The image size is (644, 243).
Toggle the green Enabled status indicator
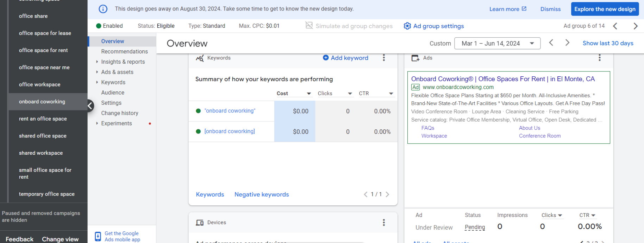pyautogui.click(x=99, y=26)
